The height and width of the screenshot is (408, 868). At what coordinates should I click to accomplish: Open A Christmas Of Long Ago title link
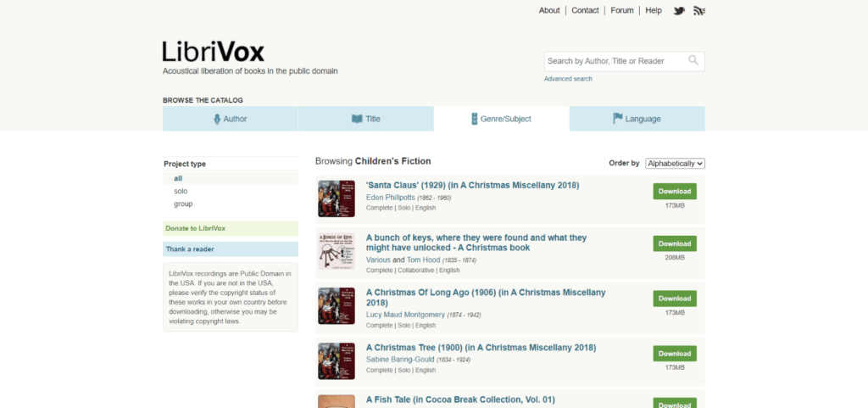(x=486, y=297)
